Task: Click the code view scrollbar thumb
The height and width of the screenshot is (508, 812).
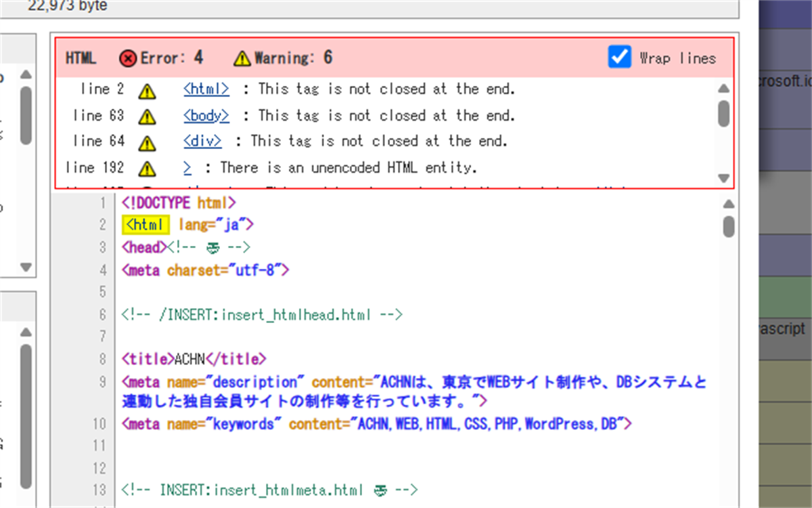Action: (x=729, y=226)
